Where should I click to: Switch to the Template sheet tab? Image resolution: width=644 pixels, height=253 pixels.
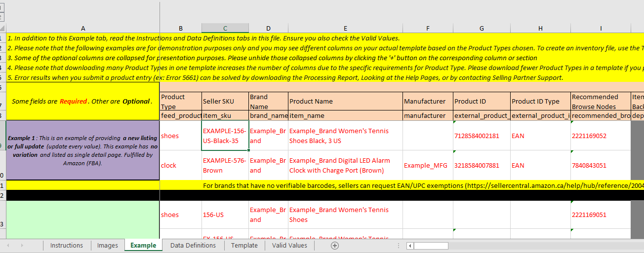244,245
